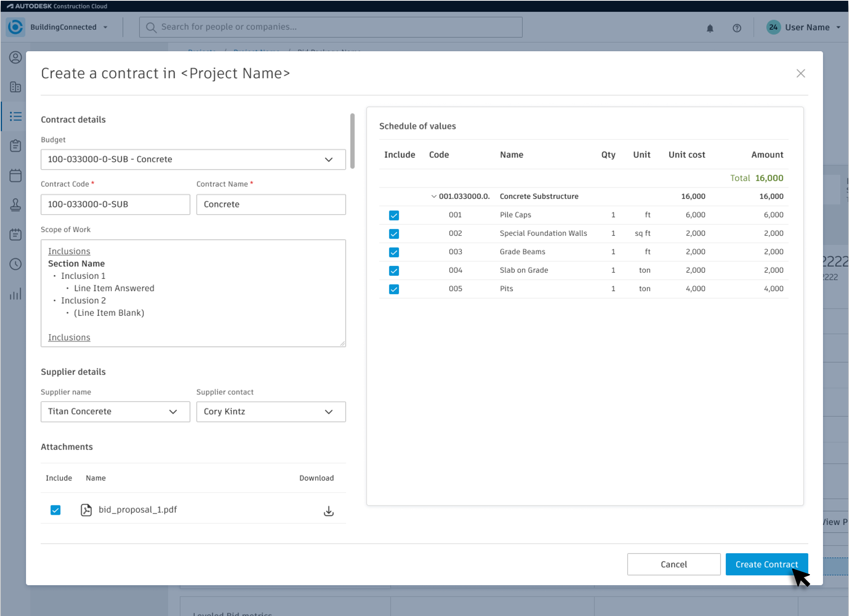Click the Create Contract button

coord(766,564)
